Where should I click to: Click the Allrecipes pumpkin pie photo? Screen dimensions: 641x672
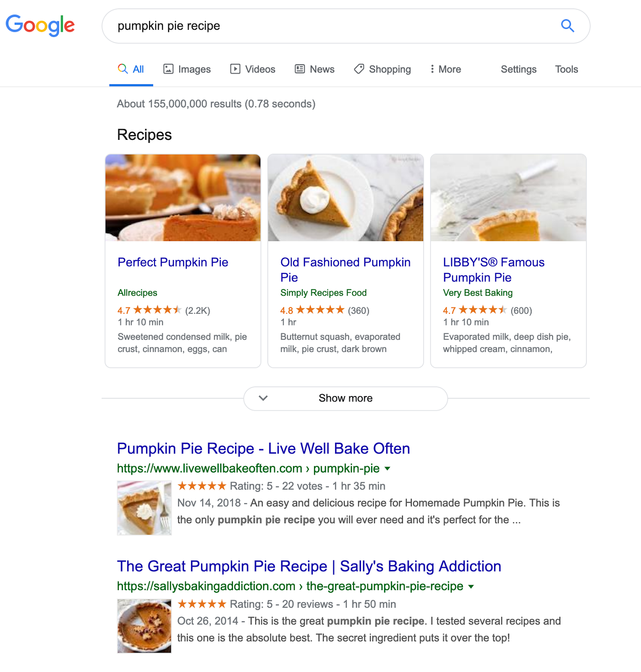click(x=183, y=198)
